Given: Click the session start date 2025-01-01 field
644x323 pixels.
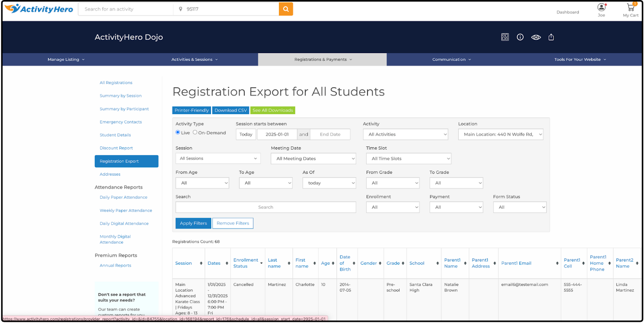Looking at the screenshot, I should pyautogui.click(x=277, y=134).
